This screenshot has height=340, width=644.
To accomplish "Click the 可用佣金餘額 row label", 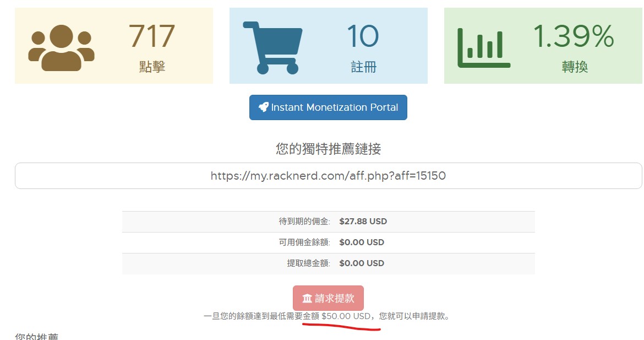I will click(304, 242).
